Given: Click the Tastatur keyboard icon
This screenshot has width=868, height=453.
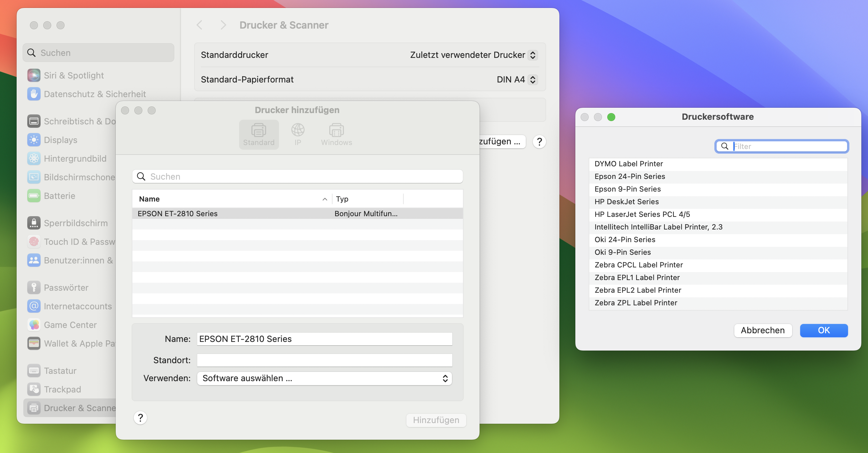Looking at the screenshot, I should (34, 371).
